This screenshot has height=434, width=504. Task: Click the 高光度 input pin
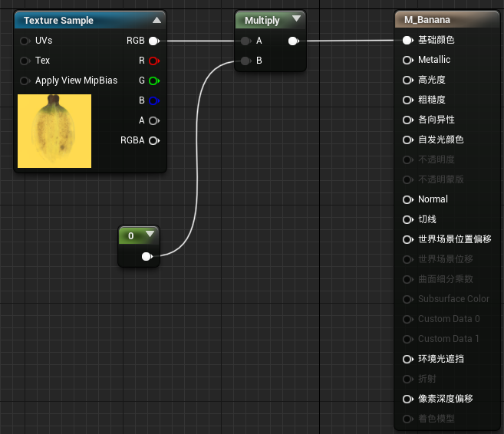[408, 80]
